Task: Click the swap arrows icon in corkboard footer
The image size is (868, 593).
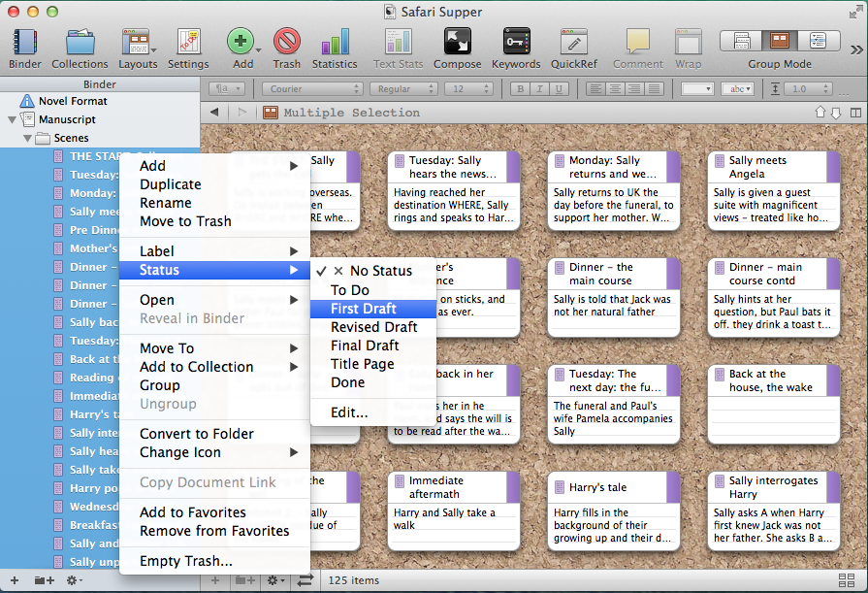Action: [305, 580]
